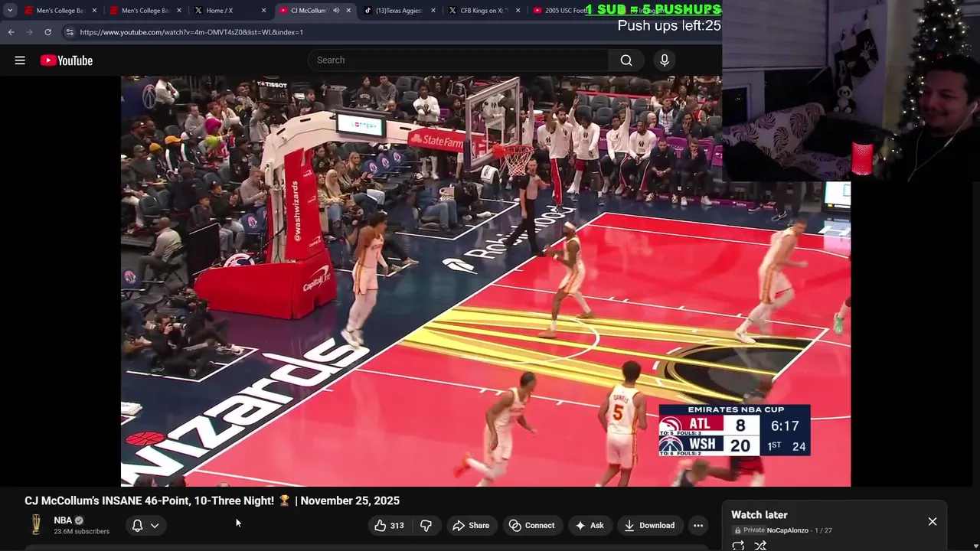The width and height of the screenshot is (980, 551).
Task: Toggle shuffle playlist in Watch later
Action: pos(760,546)
